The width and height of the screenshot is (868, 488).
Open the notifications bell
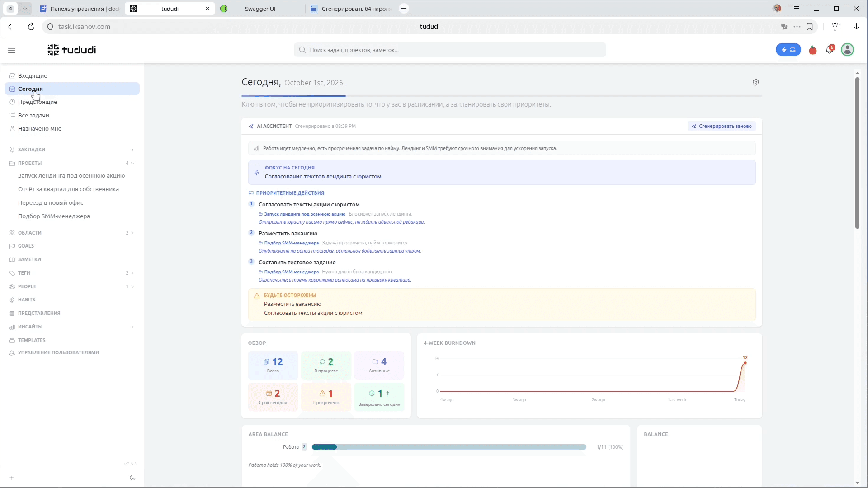click(830, 50)
